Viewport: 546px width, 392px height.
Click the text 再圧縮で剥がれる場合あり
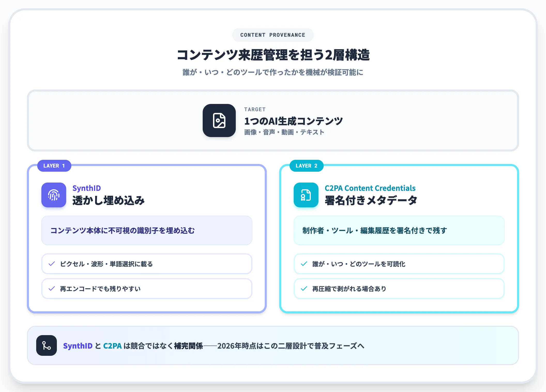pyautogui.click(x=349, y=289)
